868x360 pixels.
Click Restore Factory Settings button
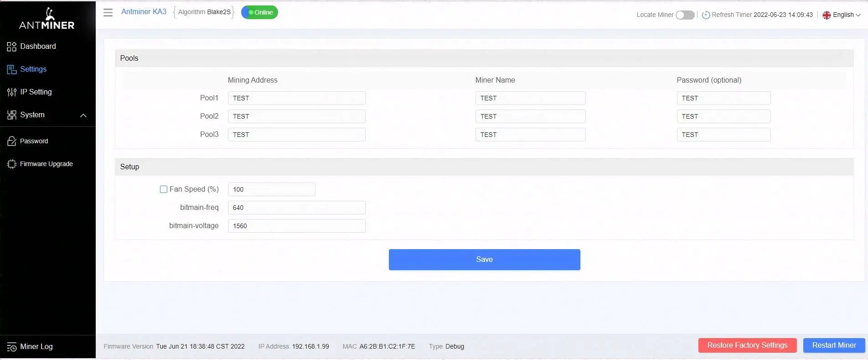click(747, 345)
